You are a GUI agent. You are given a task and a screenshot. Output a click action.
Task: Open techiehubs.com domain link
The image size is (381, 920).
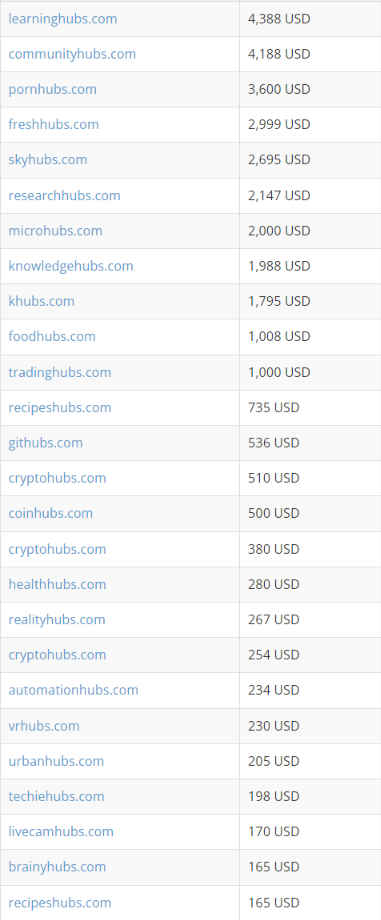tap(56, 796)
